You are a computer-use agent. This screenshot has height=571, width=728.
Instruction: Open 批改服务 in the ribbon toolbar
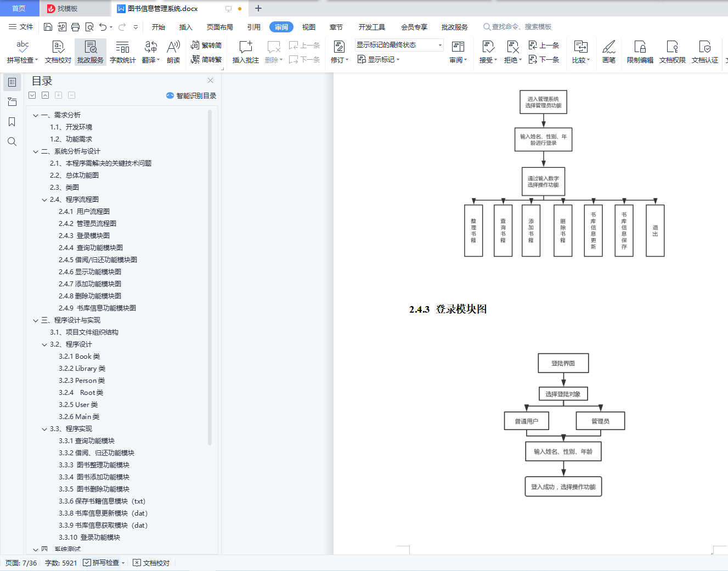pos(91,52)
